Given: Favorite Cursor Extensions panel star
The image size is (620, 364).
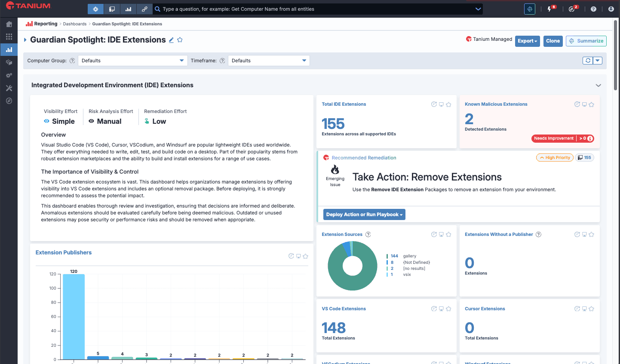Looking at the screenshot, I should click(592, 309).
